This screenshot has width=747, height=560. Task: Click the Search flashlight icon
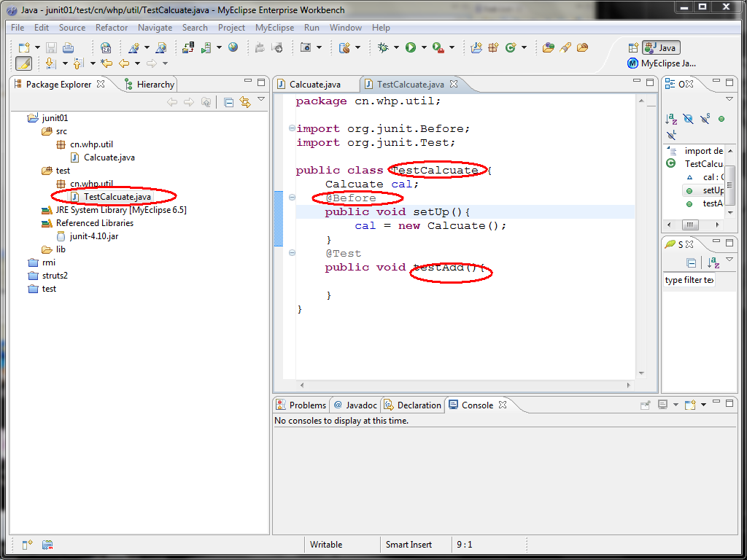(x=565, y=47)
